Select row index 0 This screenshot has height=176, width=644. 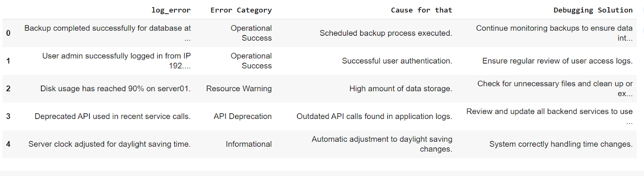[8, 33]
